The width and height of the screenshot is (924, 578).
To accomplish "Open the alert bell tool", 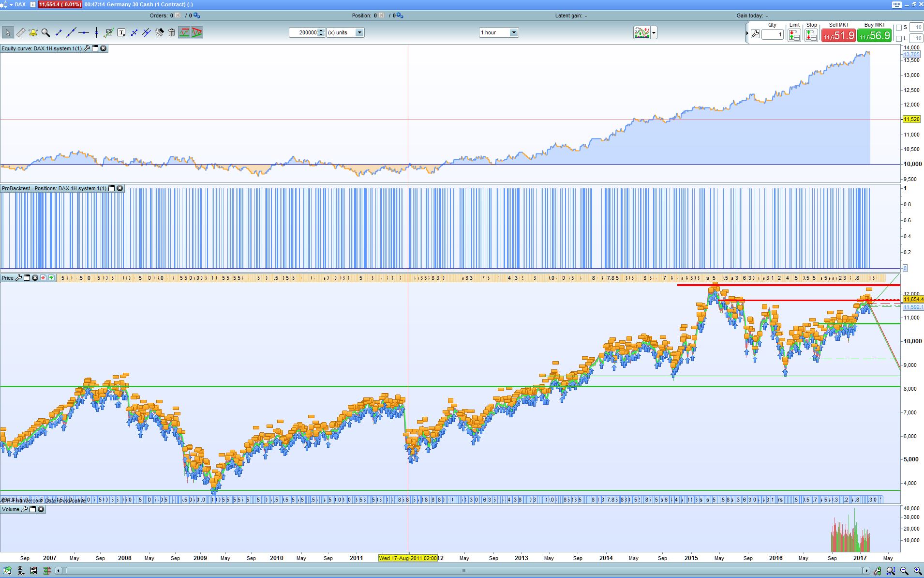I will (33, 32).
